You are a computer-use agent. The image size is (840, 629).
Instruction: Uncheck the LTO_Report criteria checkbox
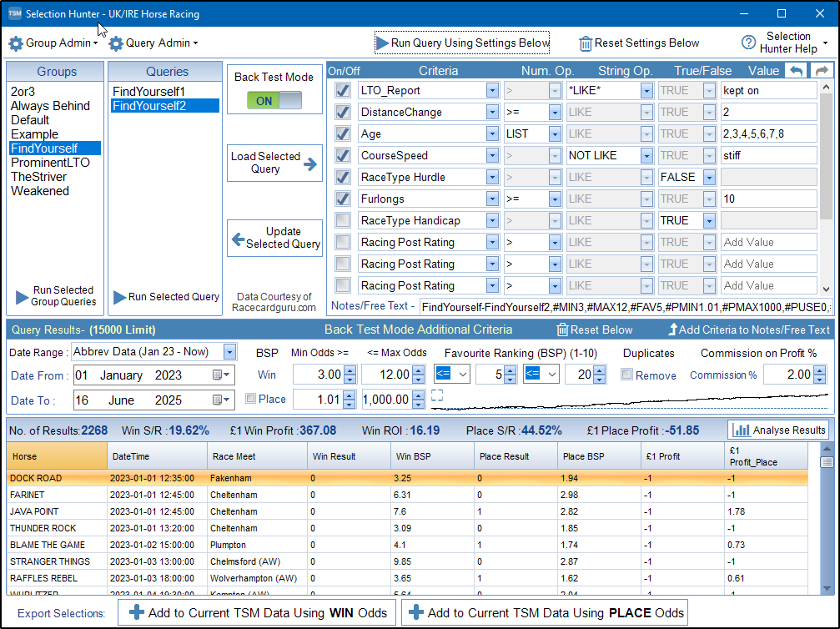(342, 90)
